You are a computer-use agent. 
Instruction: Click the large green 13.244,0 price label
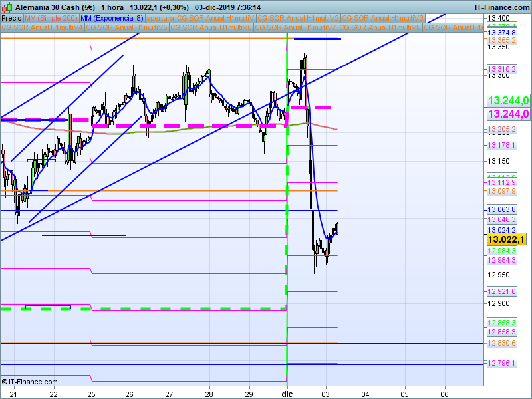coord(507,100)
